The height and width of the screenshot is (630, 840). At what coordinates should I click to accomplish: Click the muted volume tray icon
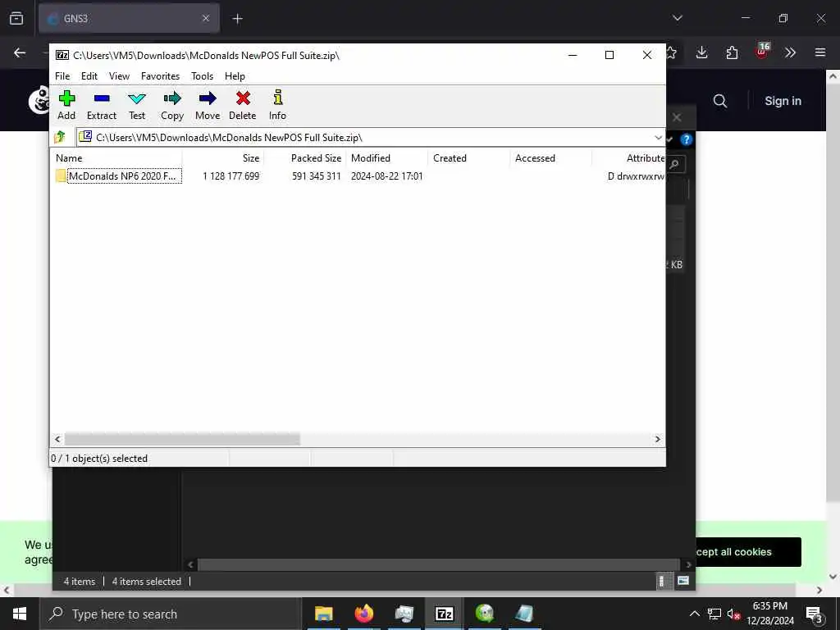pyautogui.click(x=733, y=614)
